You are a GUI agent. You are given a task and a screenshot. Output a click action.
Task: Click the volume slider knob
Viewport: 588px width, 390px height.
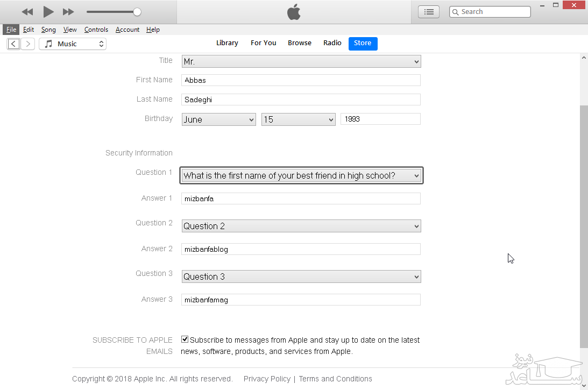(137, 12)
